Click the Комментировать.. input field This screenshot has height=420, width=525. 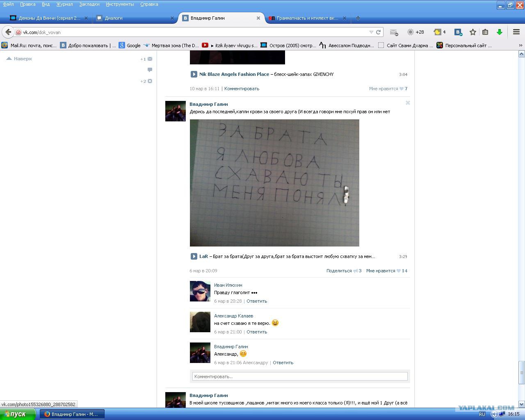click(300, 377)
